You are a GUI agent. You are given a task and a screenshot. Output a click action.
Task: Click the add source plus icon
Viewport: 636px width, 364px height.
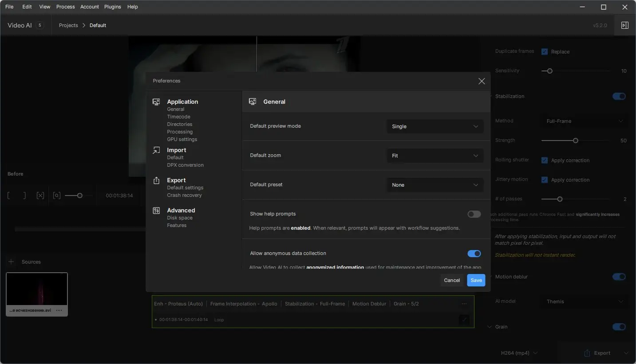click(x=11, y=262)
